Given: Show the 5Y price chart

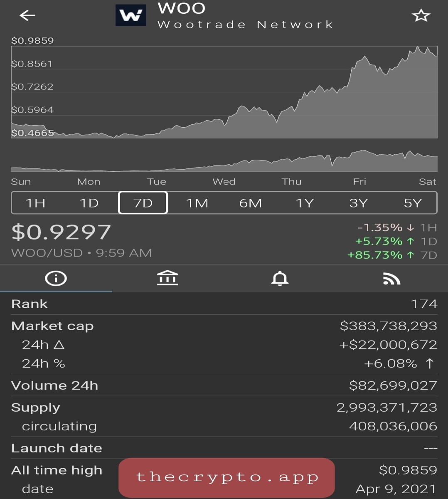Looking at the screenshot, I should pyautogui.click(x=413, y=203).
